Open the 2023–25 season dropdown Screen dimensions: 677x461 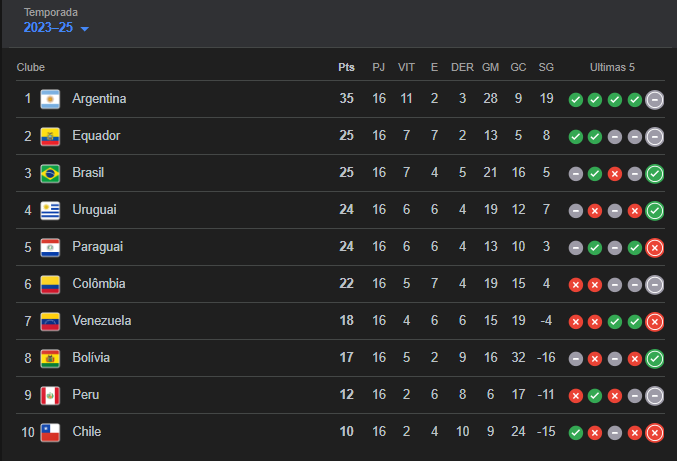point(57,28)
